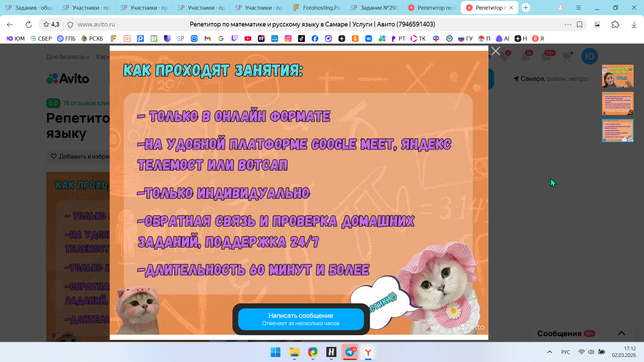Close the image gallery overlay
Image resolution: width=644 pixels, height=362 pixels.
pyautogui.click(x=495, y=51)
